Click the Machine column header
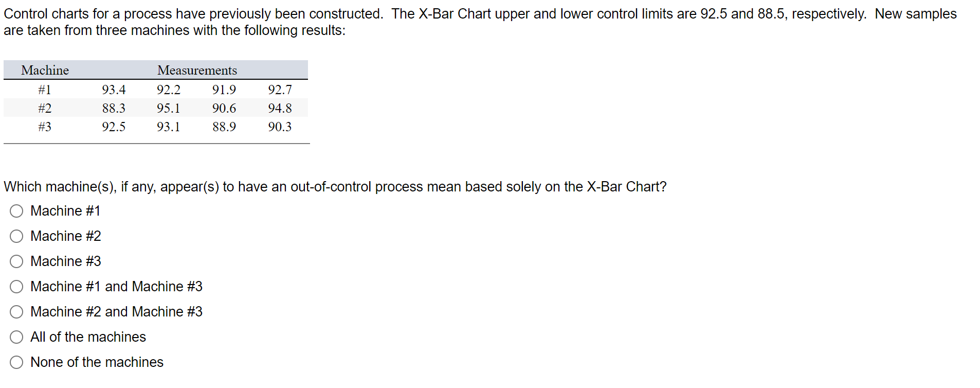980x388 pixels. [44, 70]
